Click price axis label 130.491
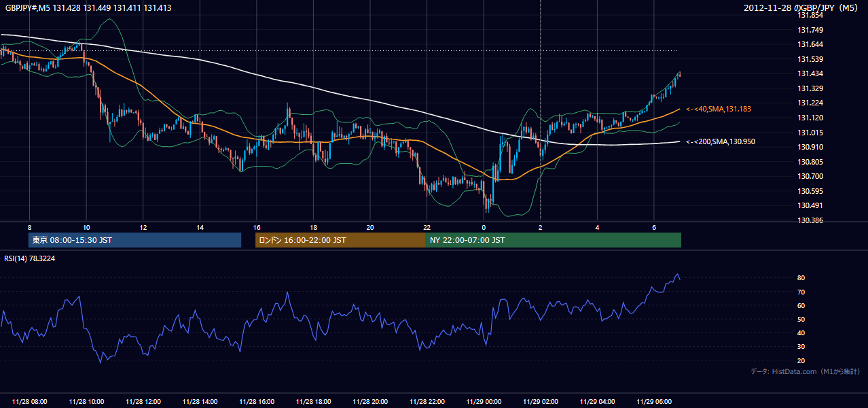This screenshot has width=868, height=408. coord(810,205)
